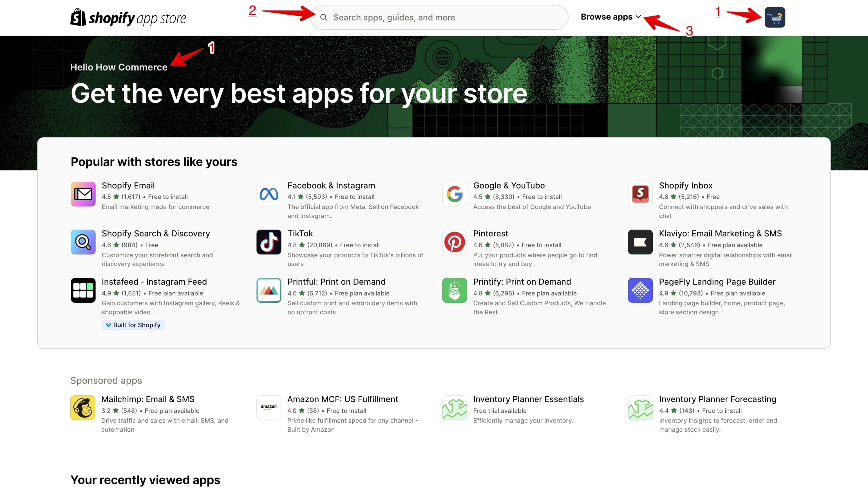The height and width of the screenshot is (496, 868).
Task: Open the Printify app icon
Action: click(454, 290)
